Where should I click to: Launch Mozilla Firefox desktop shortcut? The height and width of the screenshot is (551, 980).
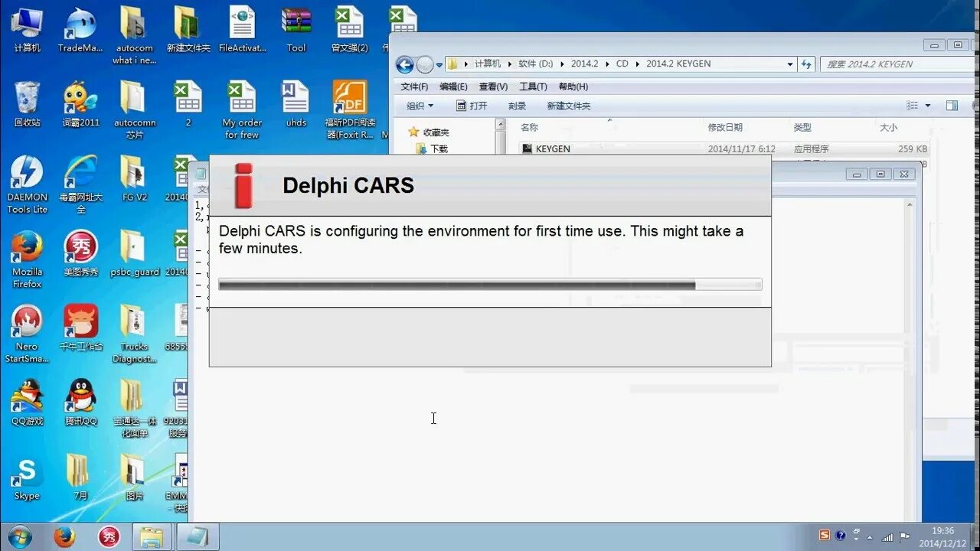[27, 259]
